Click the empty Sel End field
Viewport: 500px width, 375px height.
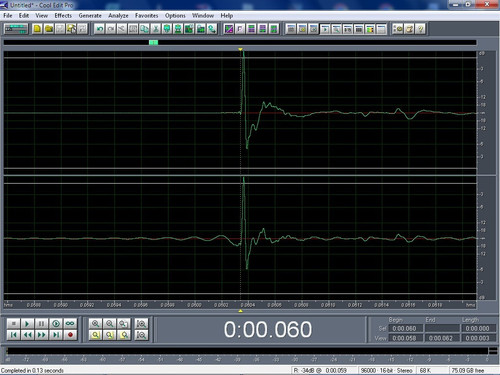[442, 328]
